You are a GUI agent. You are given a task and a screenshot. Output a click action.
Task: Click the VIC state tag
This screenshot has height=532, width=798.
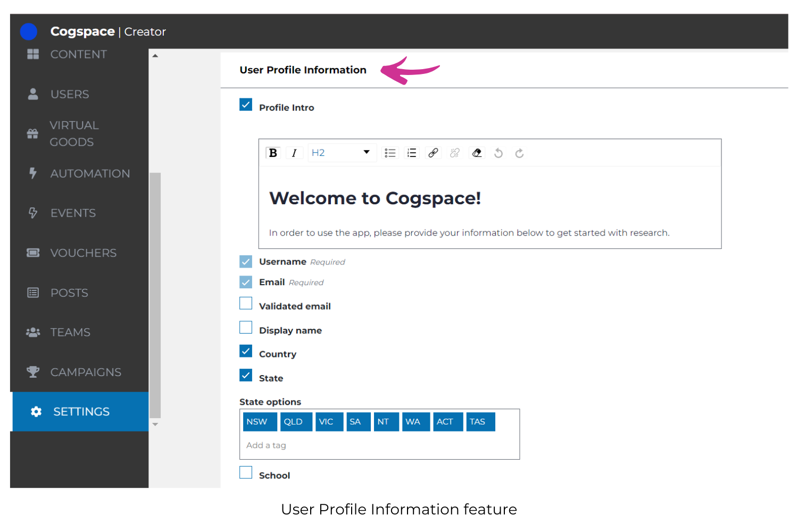point(329,422)
